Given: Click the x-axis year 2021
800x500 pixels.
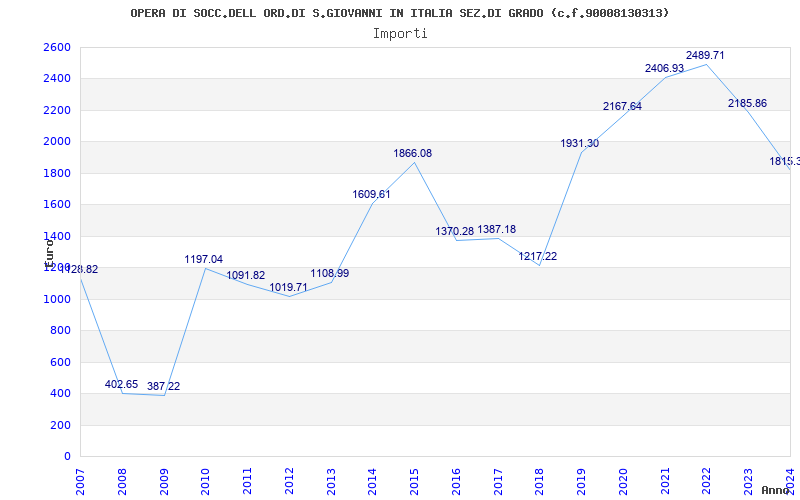Looking at the screenshot, I should point(665,481).
